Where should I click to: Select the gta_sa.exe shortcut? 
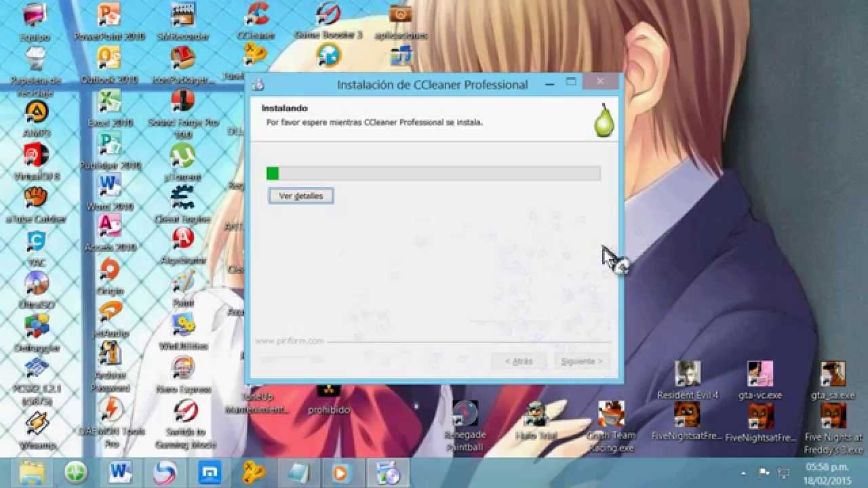833,380
